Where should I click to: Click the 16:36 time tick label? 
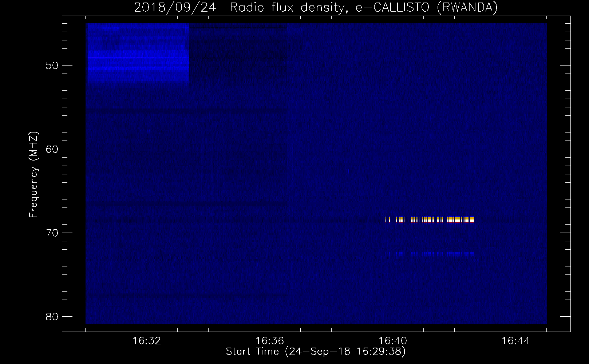coord(270,341)
